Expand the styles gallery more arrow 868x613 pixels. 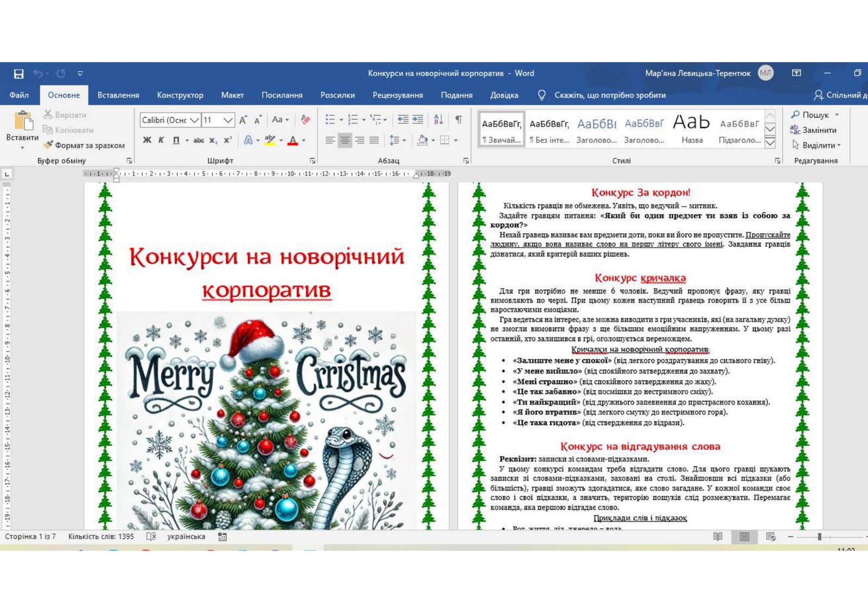click(770, 143)
